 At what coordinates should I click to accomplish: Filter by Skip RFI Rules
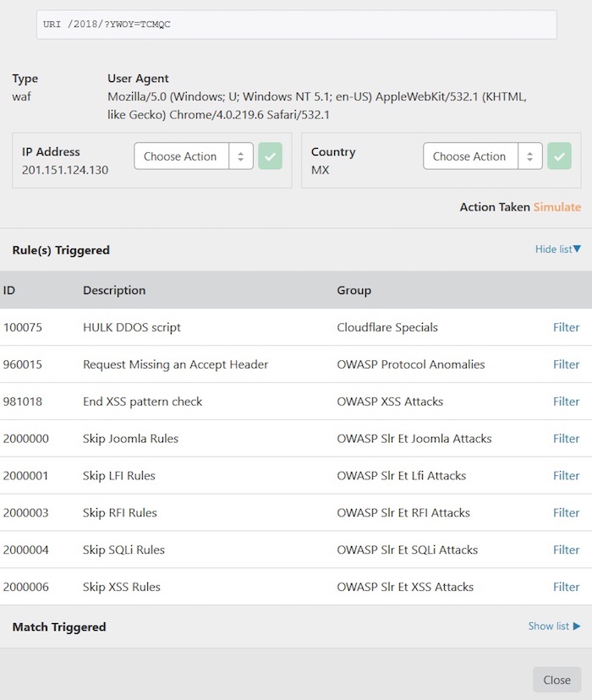566,512
